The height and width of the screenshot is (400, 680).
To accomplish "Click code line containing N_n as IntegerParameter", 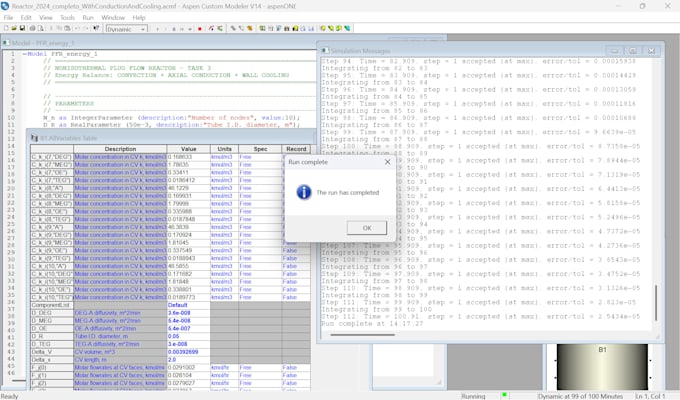I will coord(171,118).
